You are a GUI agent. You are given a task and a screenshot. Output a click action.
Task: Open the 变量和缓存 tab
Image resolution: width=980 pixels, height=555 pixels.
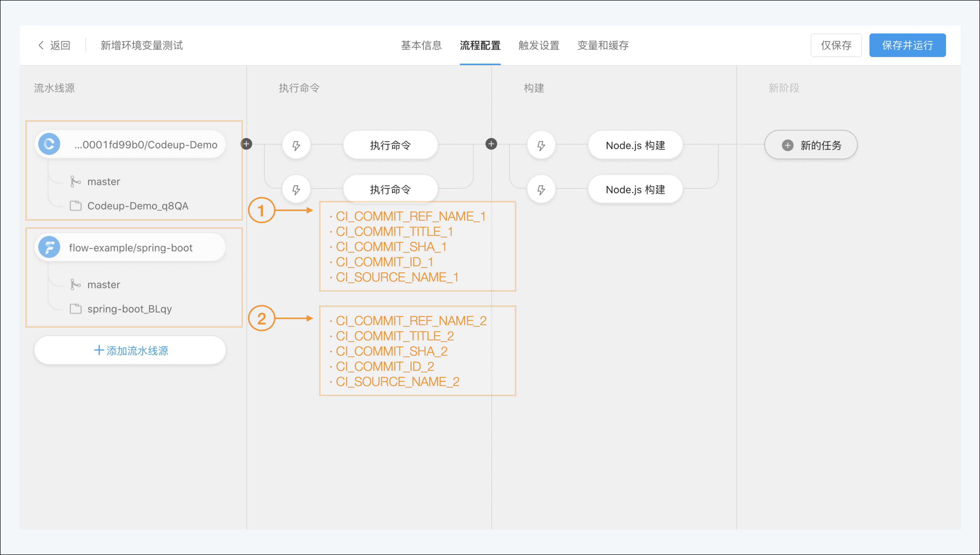click(603, 45)
